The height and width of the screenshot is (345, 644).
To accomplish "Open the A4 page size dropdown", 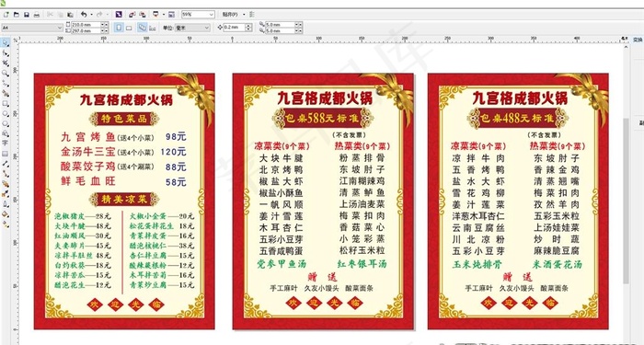I will click(60, 28).
